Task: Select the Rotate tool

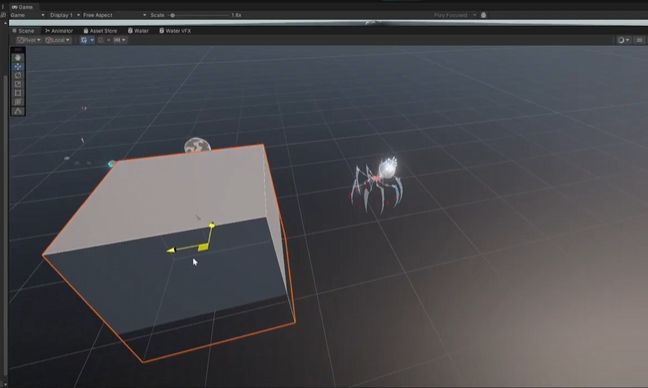Action: pyautogui.click(x=18, y=75)
